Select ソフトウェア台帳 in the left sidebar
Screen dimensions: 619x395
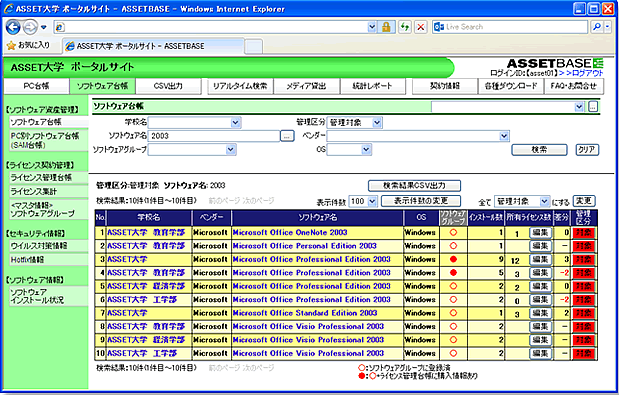(x=49, y=122)
